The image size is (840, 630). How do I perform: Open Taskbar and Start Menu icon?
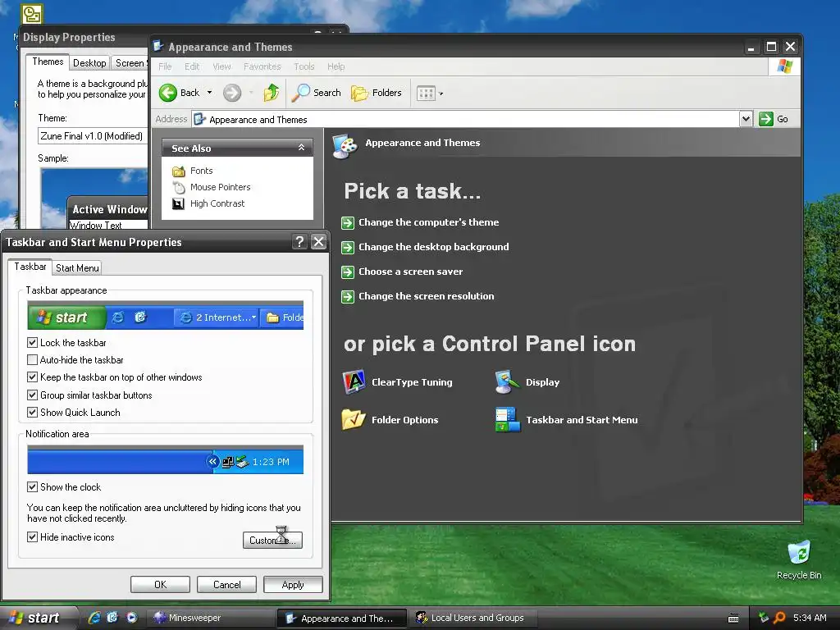(x=508, y=419)
